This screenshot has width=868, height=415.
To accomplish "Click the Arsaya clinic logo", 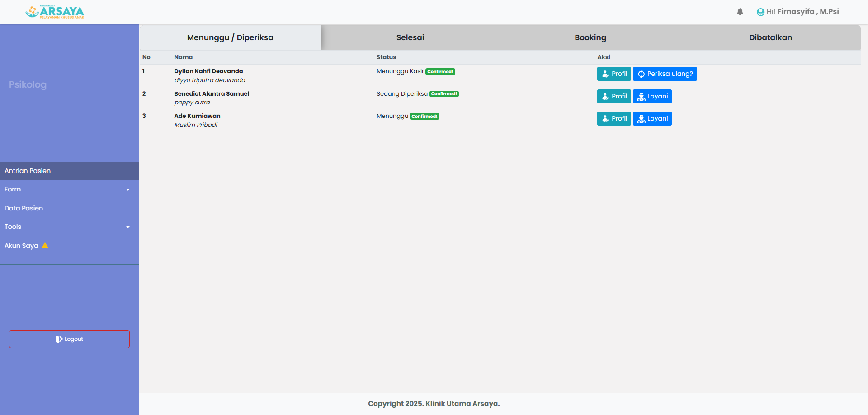I will pyautogui.click(x=55, y=12).
